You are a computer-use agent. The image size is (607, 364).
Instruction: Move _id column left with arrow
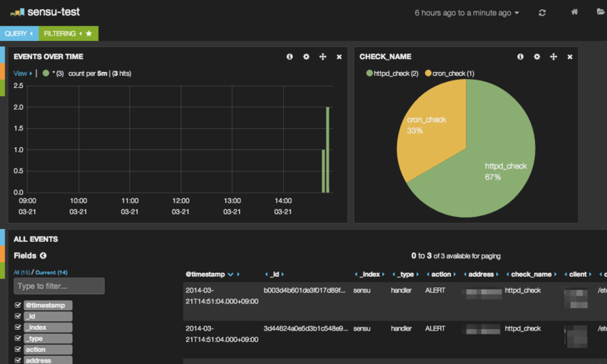(x=266, y=275)
